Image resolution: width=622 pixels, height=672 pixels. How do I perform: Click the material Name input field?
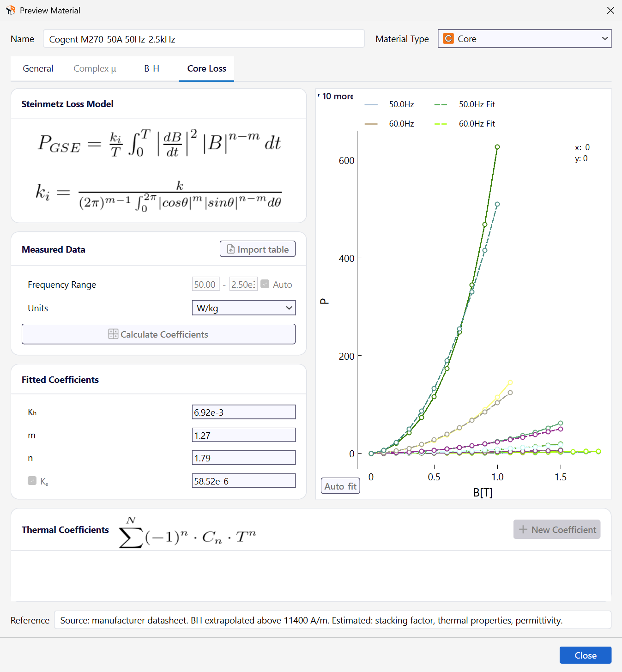[204, 39]
